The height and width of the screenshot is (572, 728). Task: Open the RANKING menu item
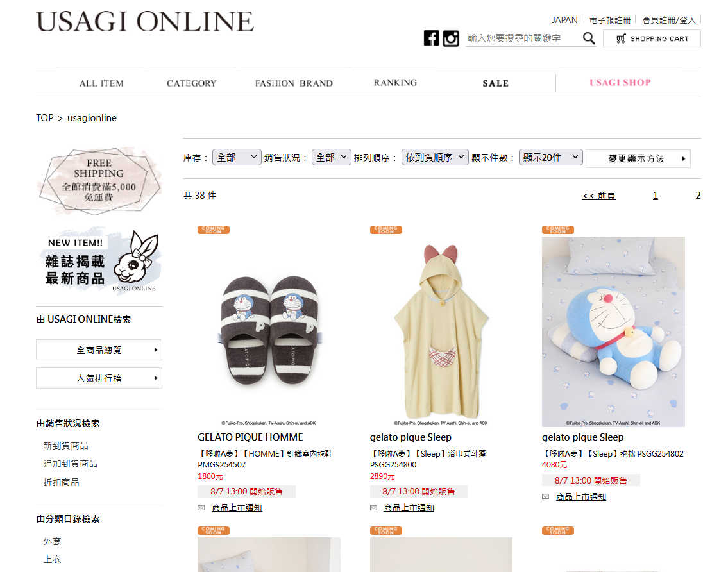pyautogui.click(x=395, y=83)
